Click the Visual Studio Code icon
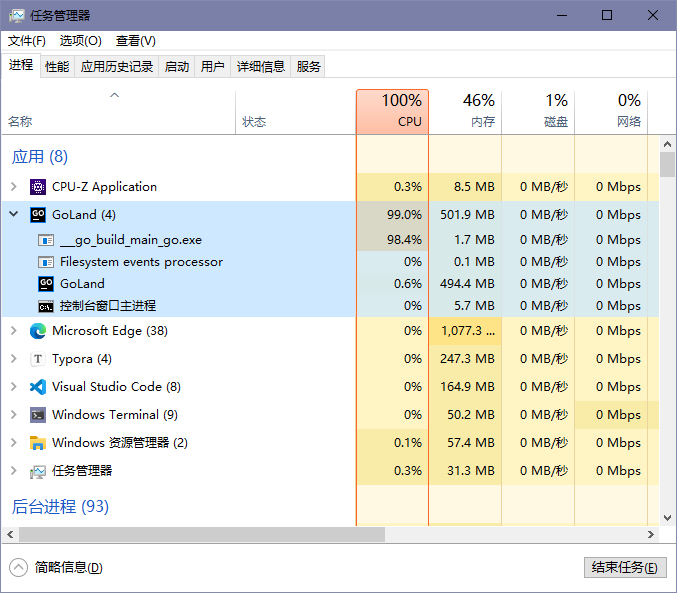Screen dimensions: 677x593 [38, 387]
